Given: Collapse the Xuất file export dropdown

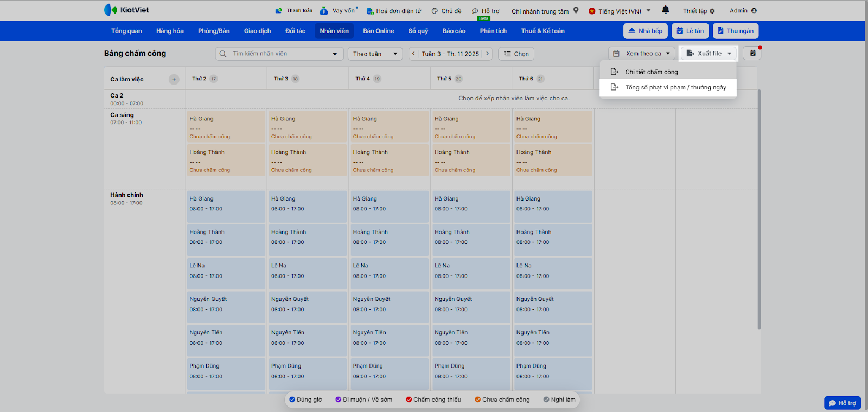Looking at the screenshot, I should coord(709,53).
